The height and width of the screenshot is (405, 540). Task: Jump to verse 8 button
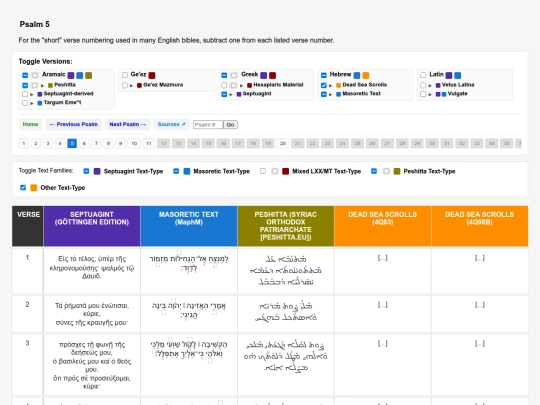108,143
